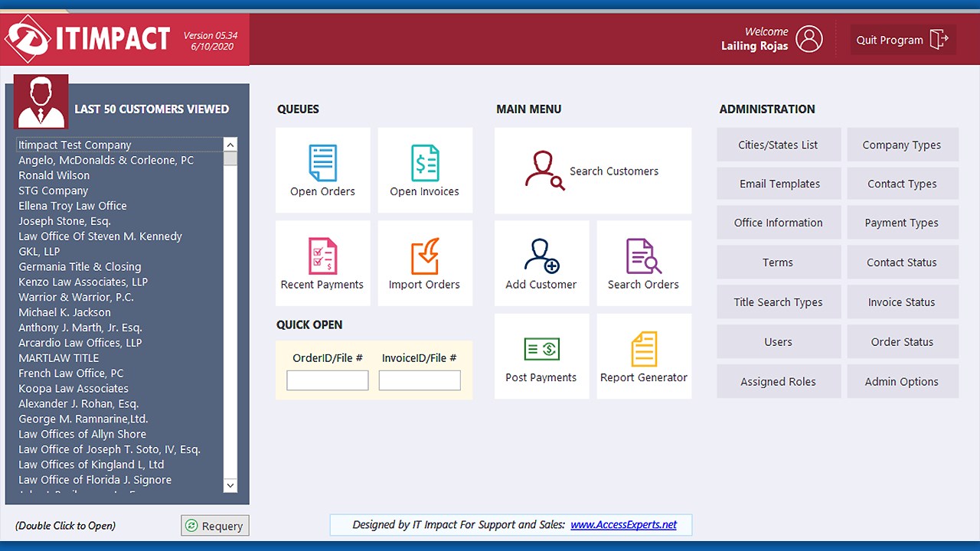Image resolution: width=980 pixels, height=551 pixels.
Task: Open the Contact Types admin button
Action: [x=902, y=184]
